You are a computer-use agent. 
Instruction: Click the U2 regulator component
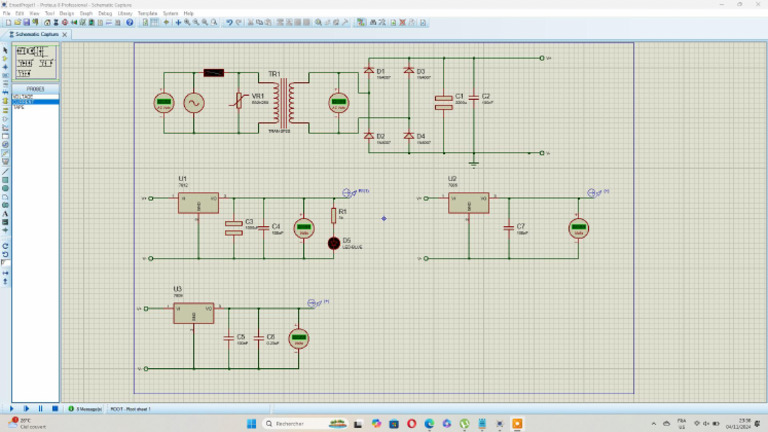[x=469, y=203]
